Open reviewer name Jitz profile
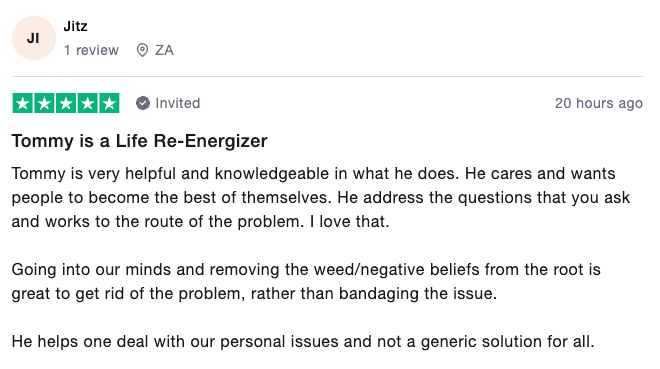 pyautogui.click(x=75, y=26)
